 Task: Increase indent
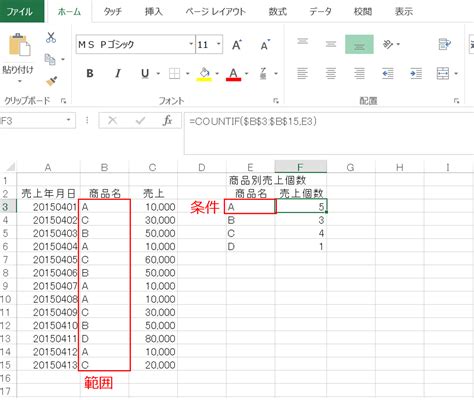point(416,73)
